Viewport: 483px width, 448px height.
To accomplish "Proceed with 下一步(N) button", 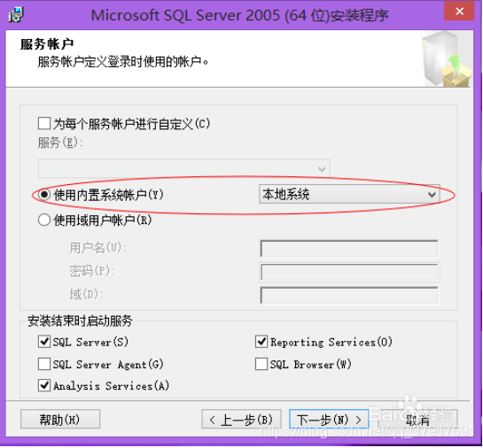I will 329,419.
